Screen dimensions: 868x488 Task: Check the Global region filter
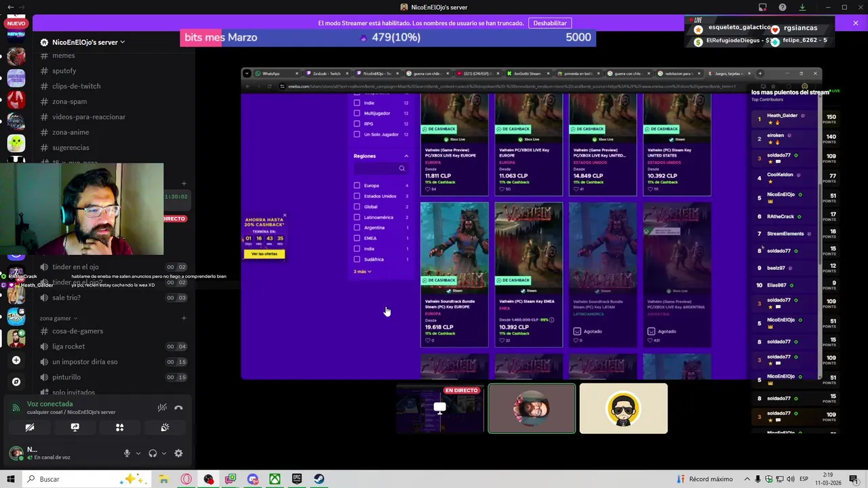pyautogui.click(x=357, y=207)
